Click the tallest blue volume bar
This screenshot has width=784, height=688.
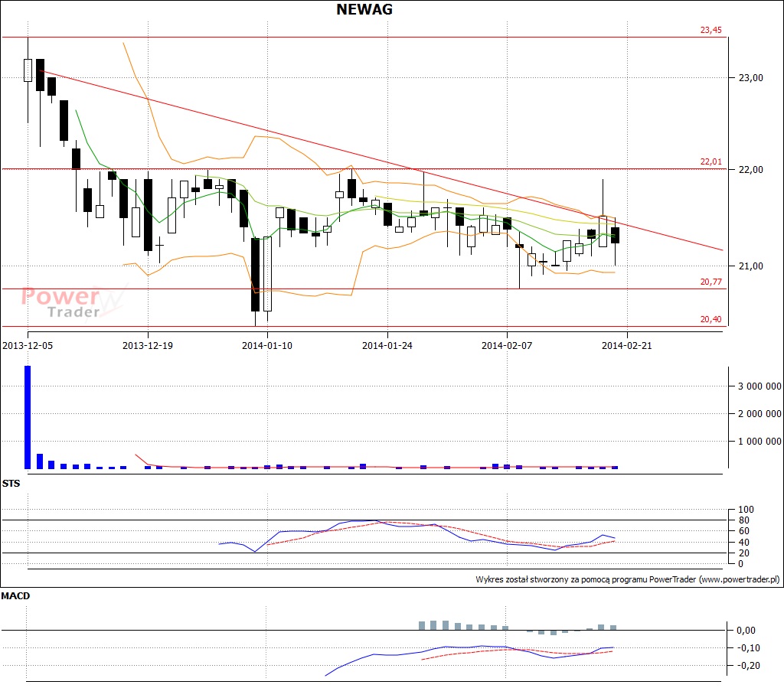(x=28, y=417)
